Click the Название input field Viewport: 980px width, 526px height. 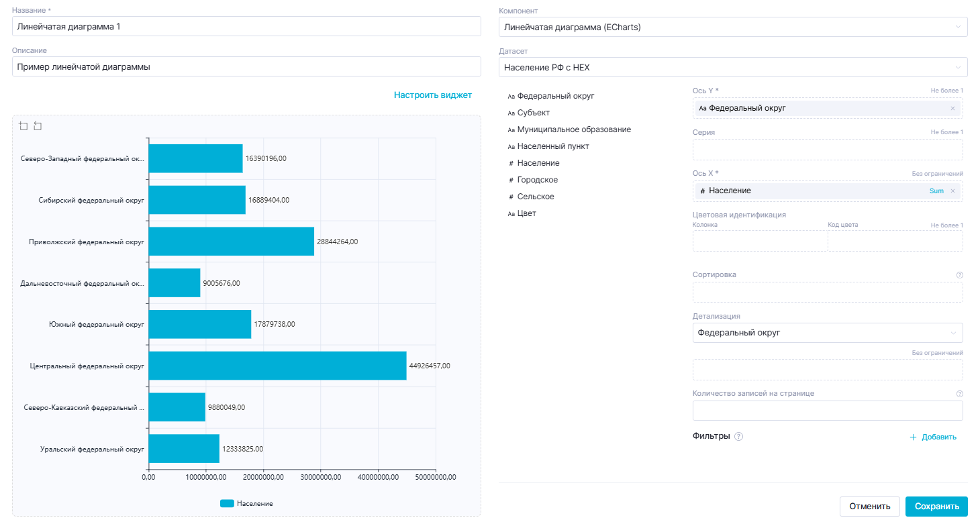pos(246,26)
